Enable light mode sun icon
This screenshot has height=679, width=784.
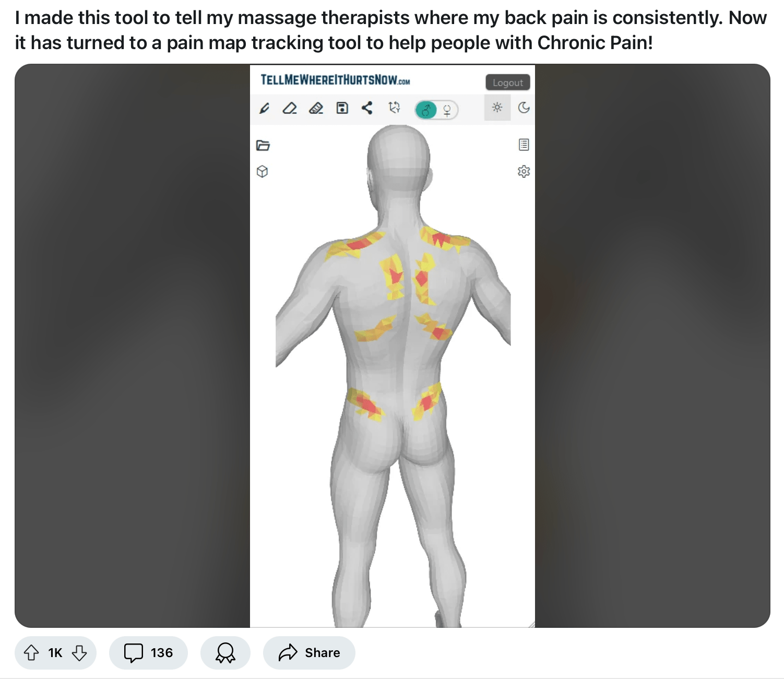(497, 108)
